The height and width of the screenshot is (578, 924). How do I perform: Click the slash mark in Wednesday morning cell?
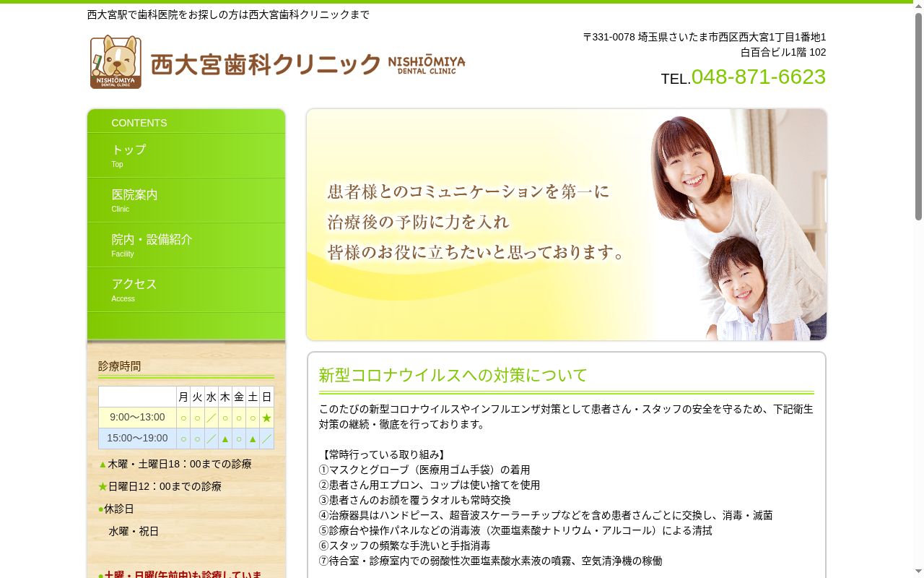pyautogui.click(x=211, y=418)
